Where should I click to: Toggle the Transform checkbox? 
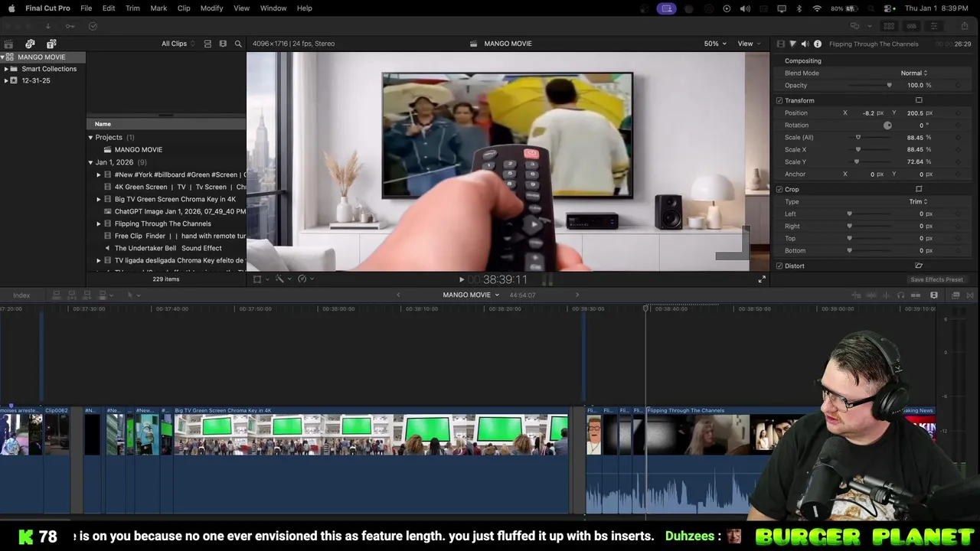(x=779, y=100)
